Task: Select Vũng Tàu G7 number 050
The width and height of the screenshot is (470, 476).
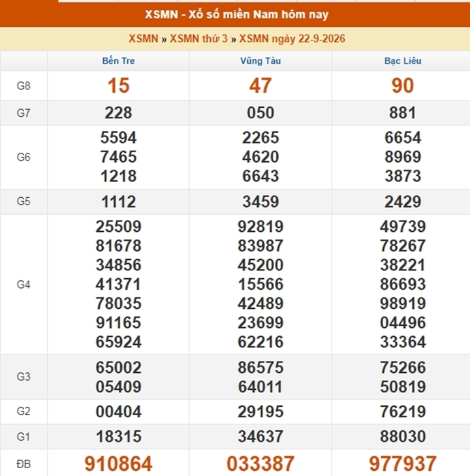Action: (x=260, y=112)
